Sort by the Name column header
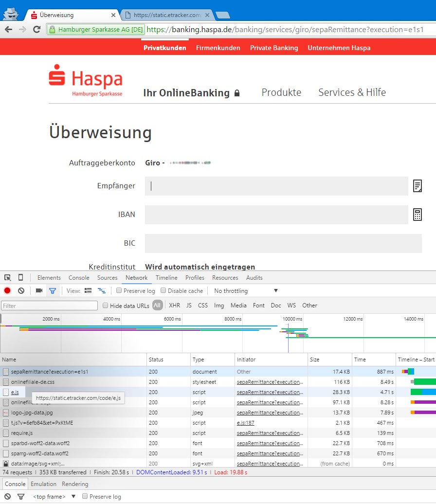This screenshot has height=504, width=436. 73,360
